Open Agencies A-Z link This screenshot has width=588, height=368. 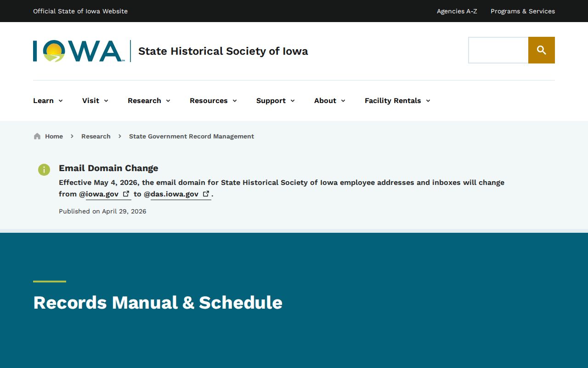[x=457, y=11]
